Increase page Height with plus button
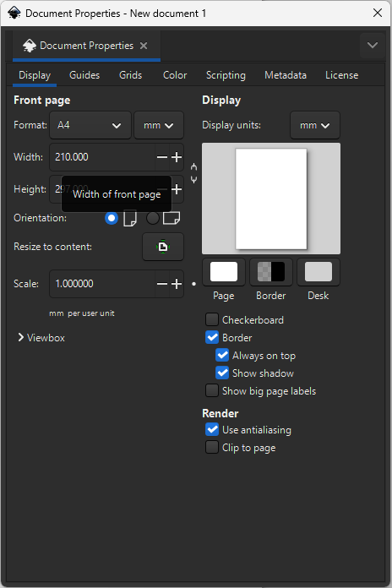The width and height of the screenshot is (392, 588). (x=177, y=189)
